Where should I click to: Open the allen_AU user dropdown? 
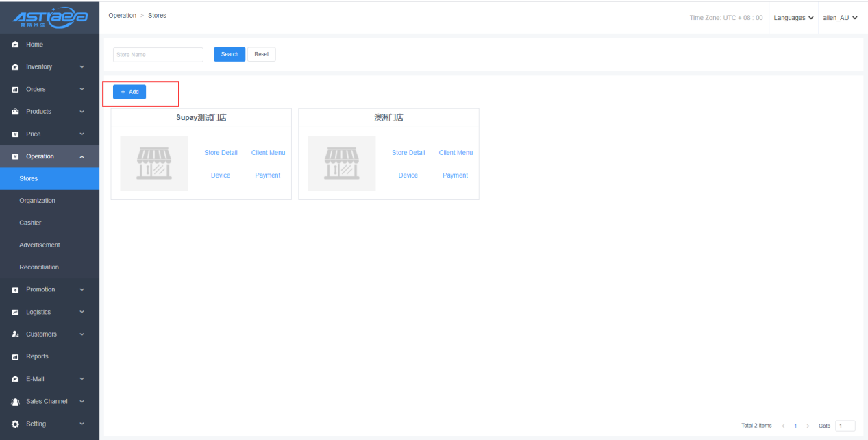[x=840, y=18]
